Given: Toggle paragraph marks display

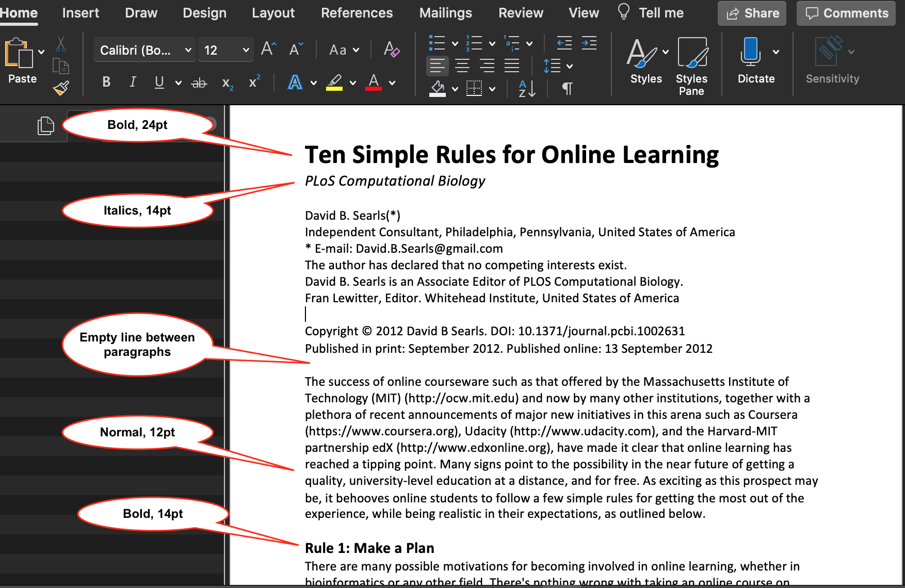Looking at the screenshot, I should click(567, 89).
